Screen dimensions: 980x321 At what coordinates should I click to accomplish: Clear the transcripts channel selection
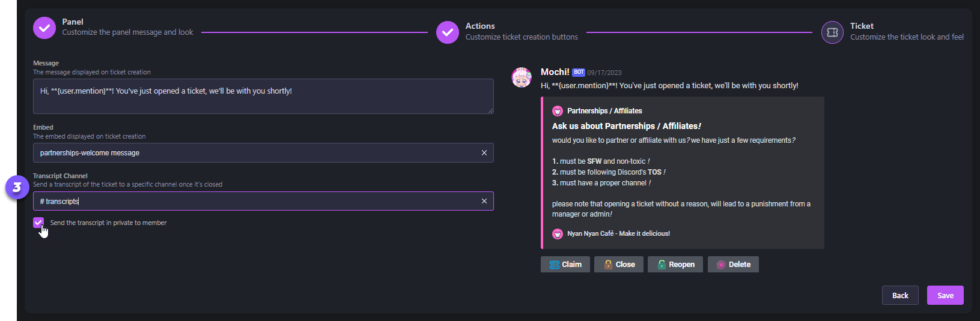coord(484,201)
